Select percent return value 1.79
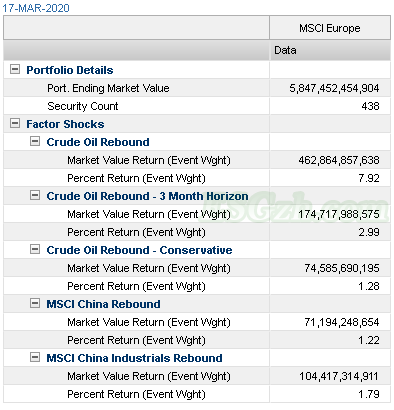 tap(369, 394)
